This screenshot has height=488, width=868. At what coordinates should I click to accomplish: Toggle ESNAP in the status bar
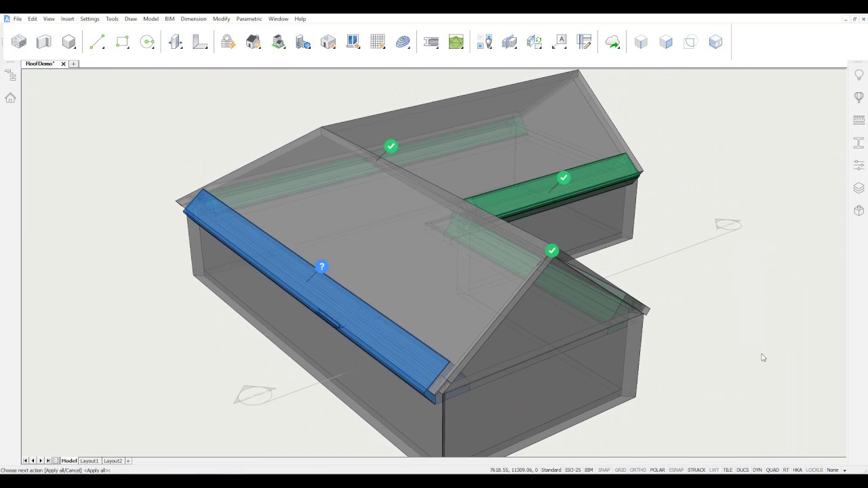(676, 470)
